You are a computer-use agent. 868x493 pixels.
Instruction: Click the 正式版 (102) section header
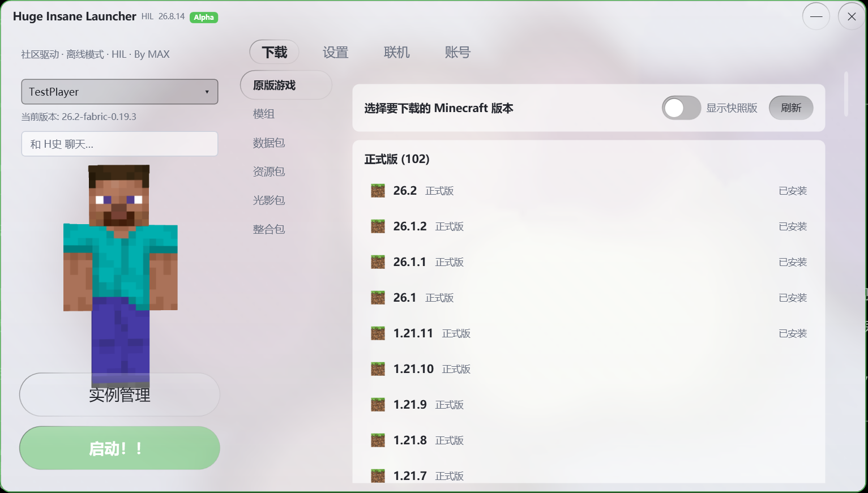397,159
